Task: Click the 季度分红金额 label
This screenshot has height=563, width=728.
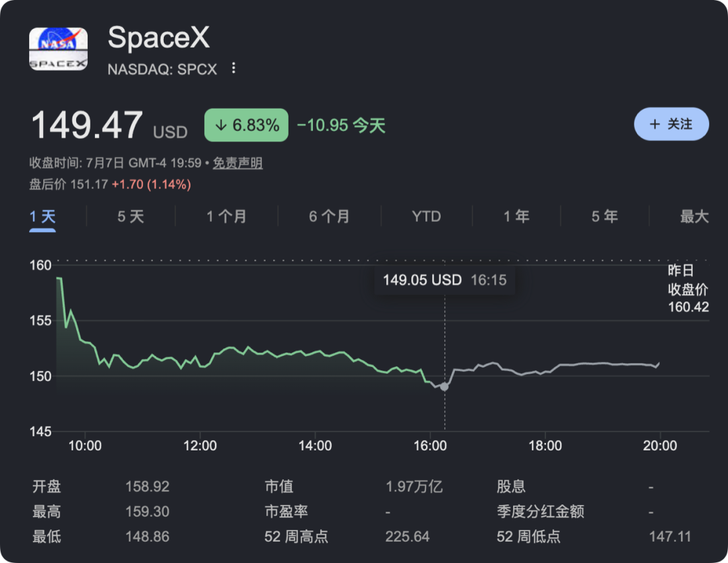Action: [x=541, y=512]
